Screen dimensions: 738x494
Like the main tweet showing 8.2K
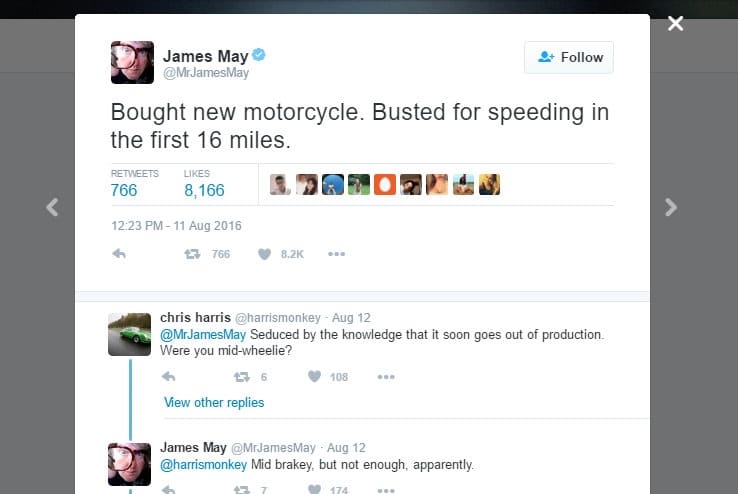pos(265,254)
